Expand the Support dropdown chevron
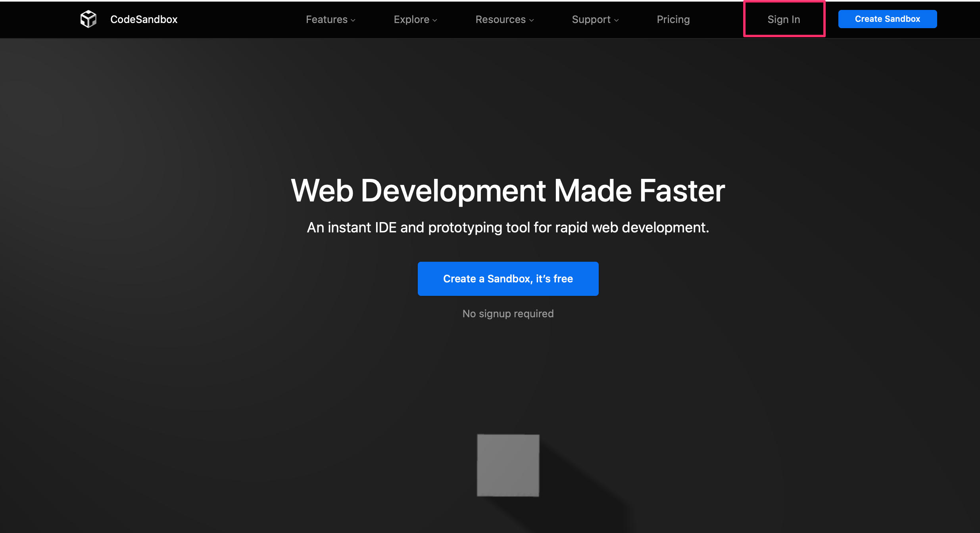980x533 pixels. click(616, 20)
